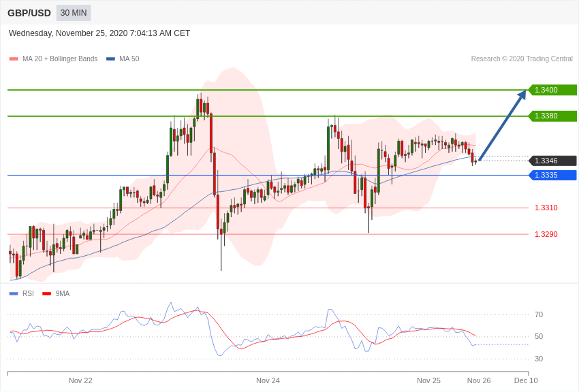Click the RSI 30 level label

pos(539,359)
